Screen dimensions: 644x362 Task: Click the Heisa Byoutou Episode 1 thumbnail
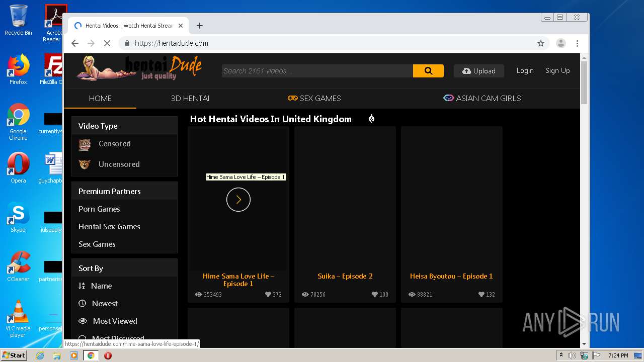point(452,199)
